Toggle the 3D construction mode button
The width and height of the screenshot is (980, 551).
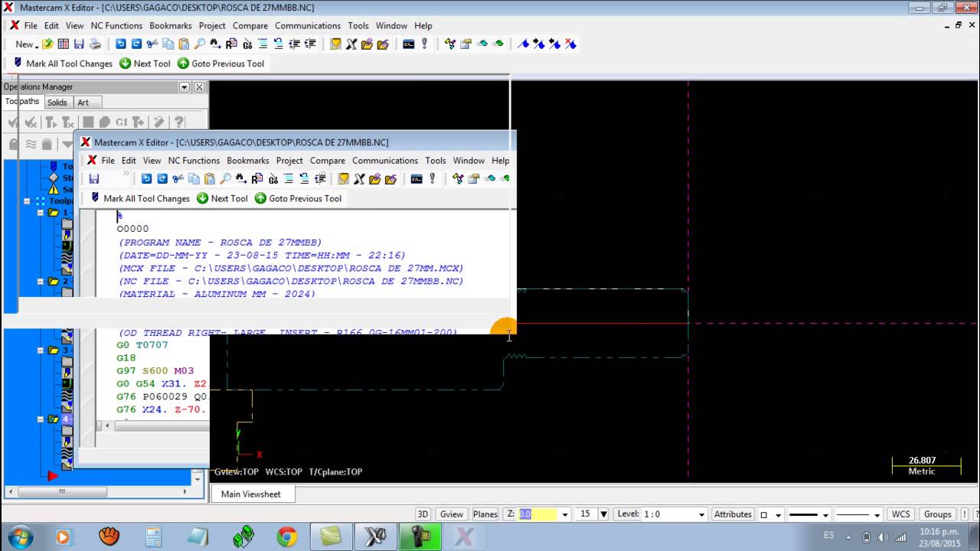(422, 514)
